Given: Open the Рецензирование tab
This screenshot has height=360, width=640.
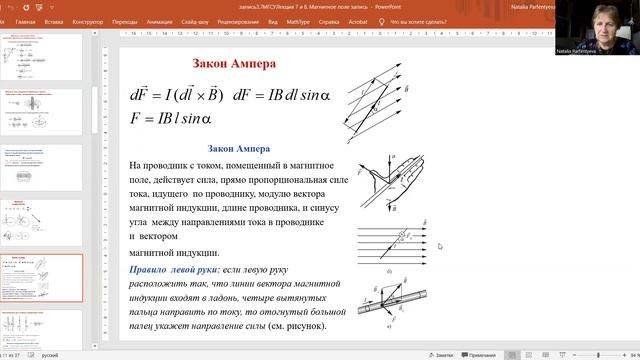Looking at the screenshot, I should click(238, 22).
